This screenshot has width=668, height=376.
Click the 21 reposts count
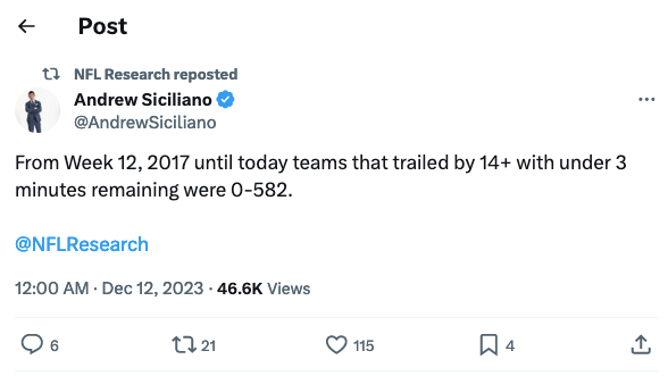click(208, 346)
